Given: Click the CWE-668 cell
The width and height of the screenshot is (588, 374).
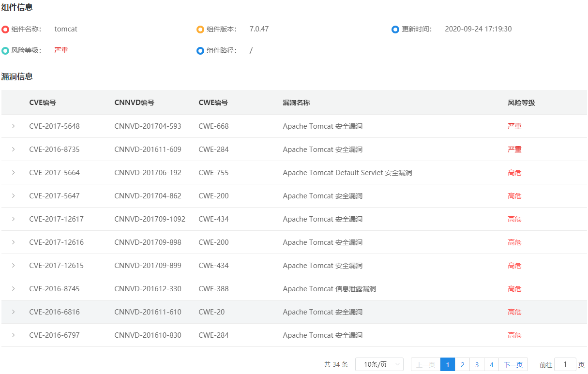Looking at the screenshot, I should [x=213, y=126].
